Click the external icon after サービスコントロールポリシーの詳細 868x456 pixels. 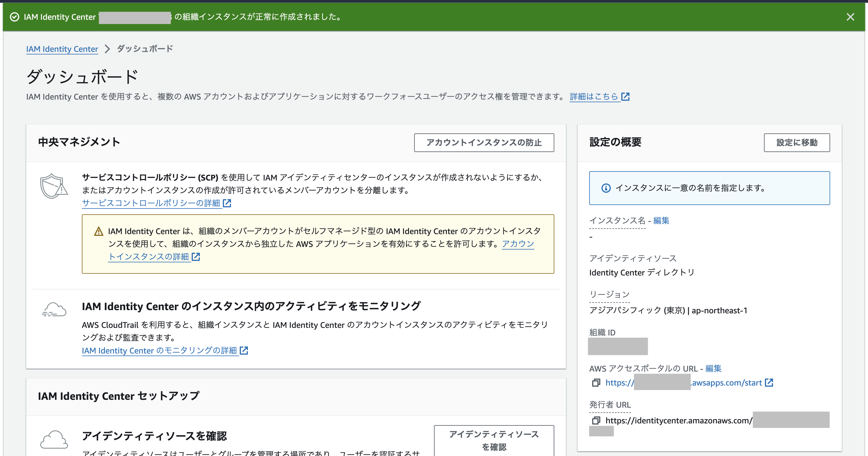(x=227, y=203)
